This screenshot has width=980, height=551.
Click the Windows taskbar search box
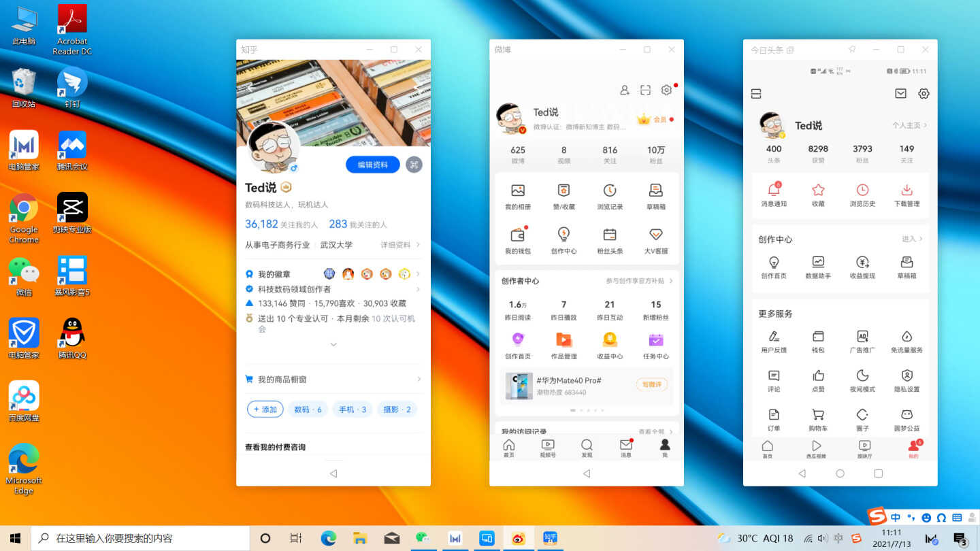pyautogui.click(x=140, y=538)
